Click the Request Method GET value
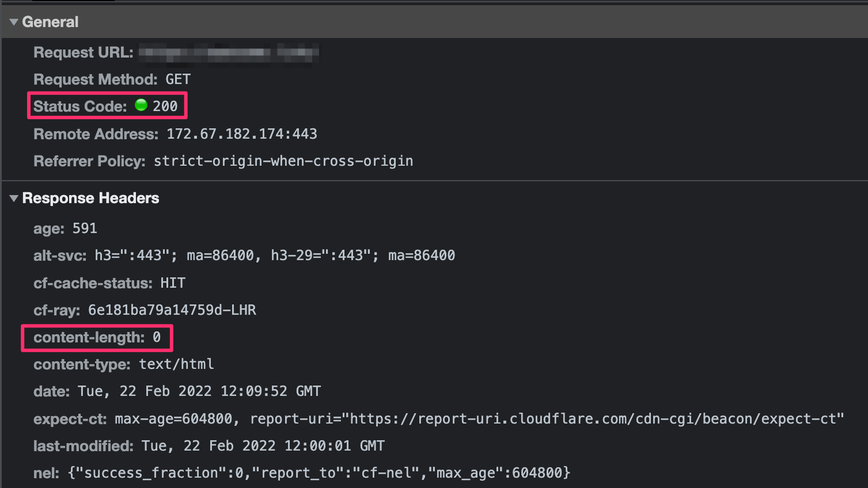The image size is (868, 488). [x=178, y=79]
